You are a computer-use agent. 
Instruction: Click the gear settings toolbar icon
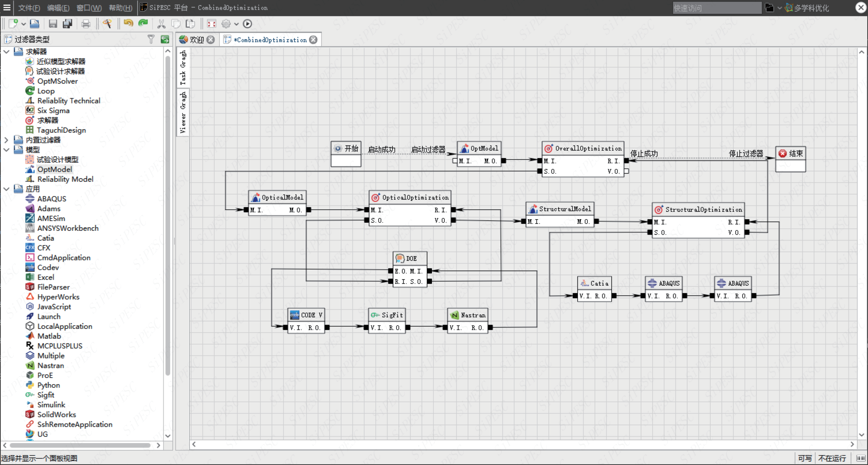coord(226,24)
